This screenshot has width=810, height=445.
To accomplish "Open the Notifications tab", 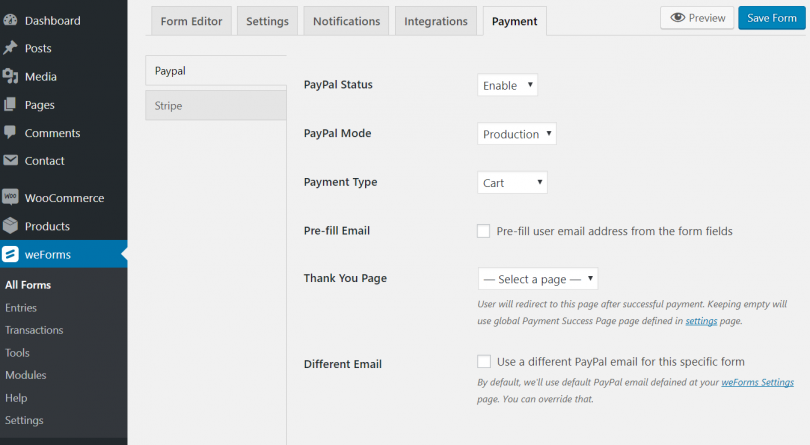I will point(346,21).
